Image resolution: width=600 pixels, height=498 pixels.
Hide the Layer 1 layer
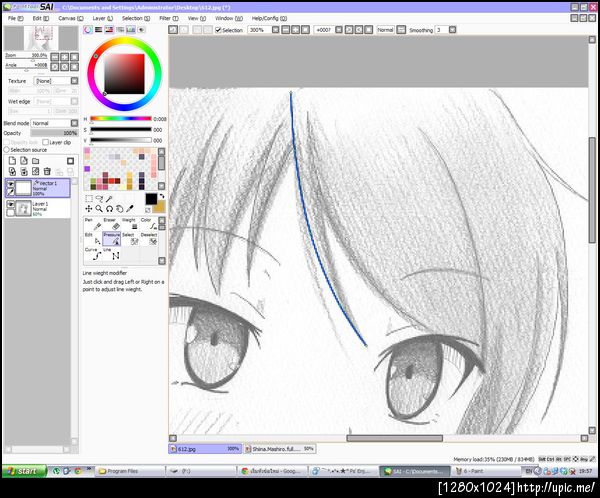11,204
